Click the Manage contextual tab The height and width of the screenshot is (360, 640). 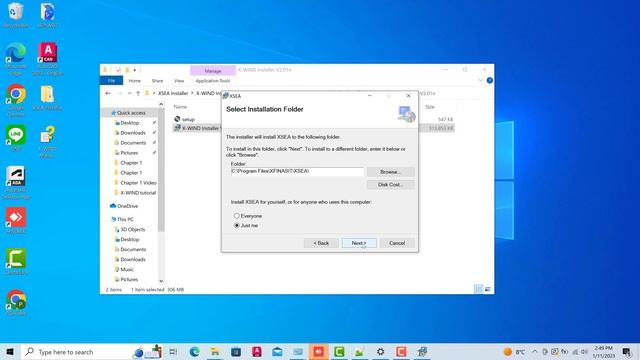tap(213, 71)
